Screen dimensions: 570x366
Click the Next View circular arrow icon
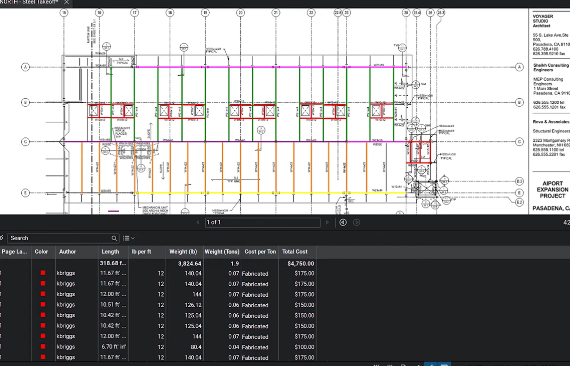[357, 222]
